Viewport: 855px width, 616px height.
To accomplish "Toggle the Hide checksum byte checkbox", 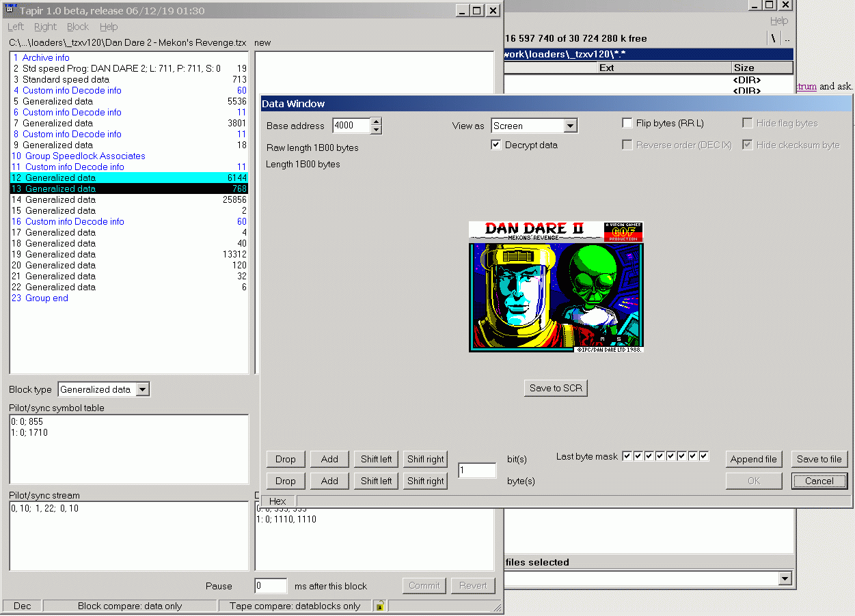I will pos(748,145).
